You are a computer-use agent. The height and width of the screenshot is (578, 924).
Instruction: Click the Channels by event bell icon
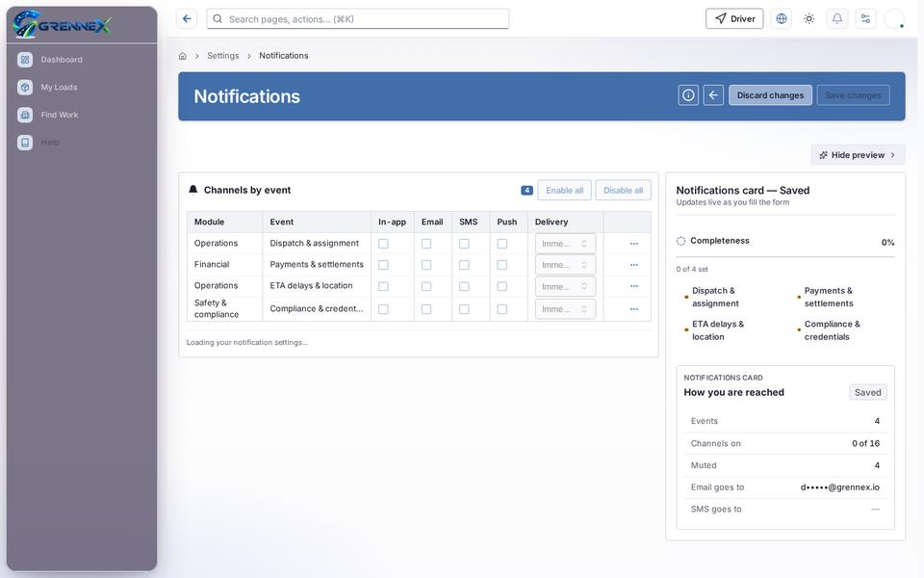pyautogui.click(x=192, y=190)
